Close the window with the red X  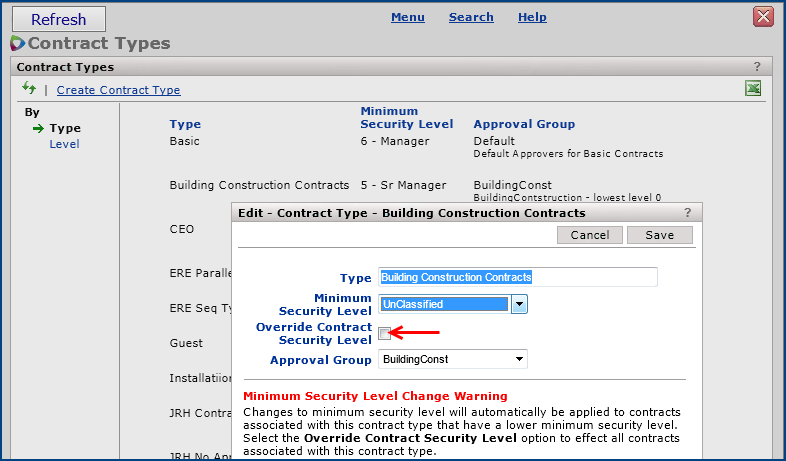click(x=763, y=17)
